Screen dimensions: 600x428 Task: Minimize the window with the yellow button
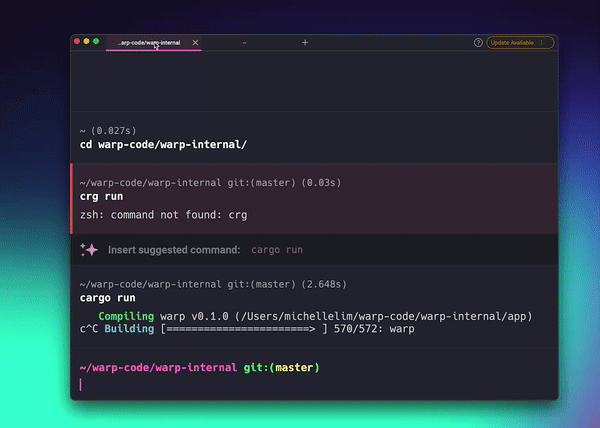pyautogui.click(x=87, y=42)
